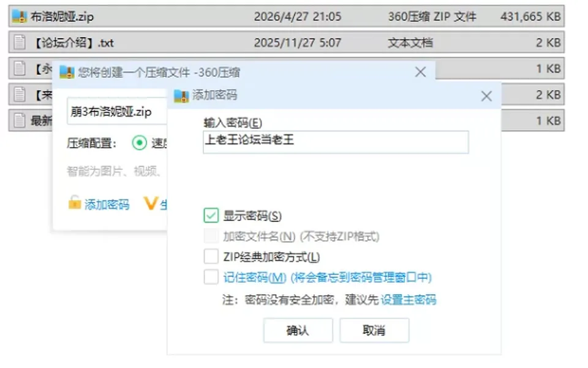This screenshot has width=588, height=368.
Task: Click the 【论坛介绍】.txt document icon
Action: pos(20,42)
